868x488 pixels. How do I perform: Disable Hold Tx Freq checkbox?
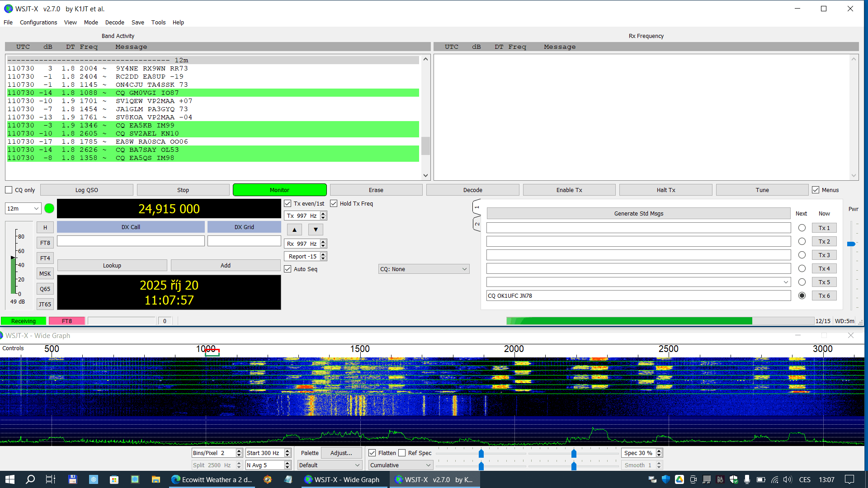334,203
